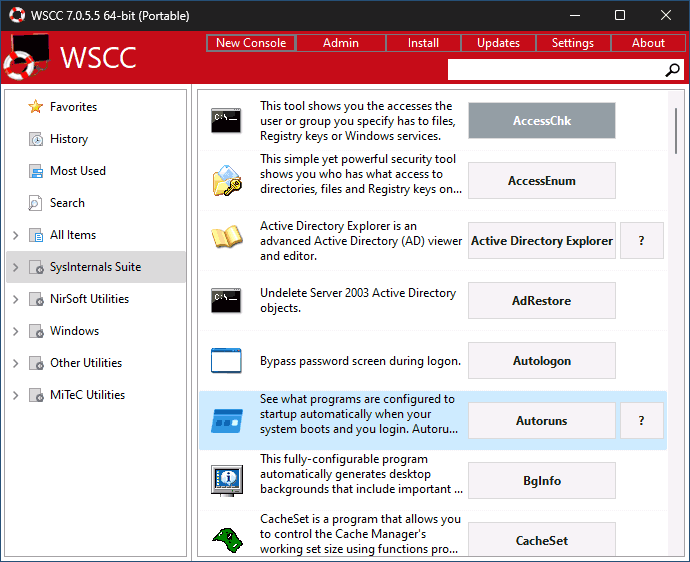Screen dimensions: 690x562
Task: Click the Search magnifier page icon in sidebar
Action: pyautogui.click(x=36, y=203)
